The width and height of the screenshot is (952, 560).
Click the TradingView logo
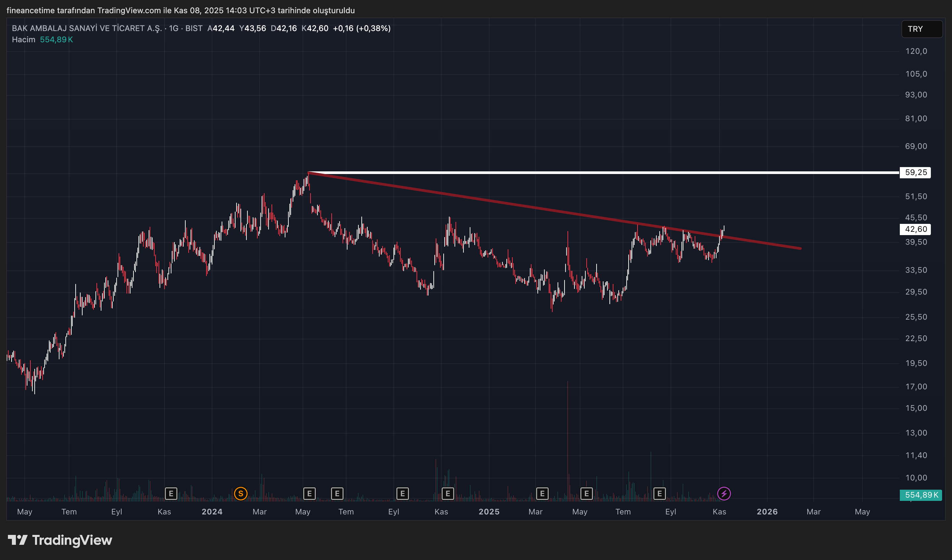click(60, 540)
